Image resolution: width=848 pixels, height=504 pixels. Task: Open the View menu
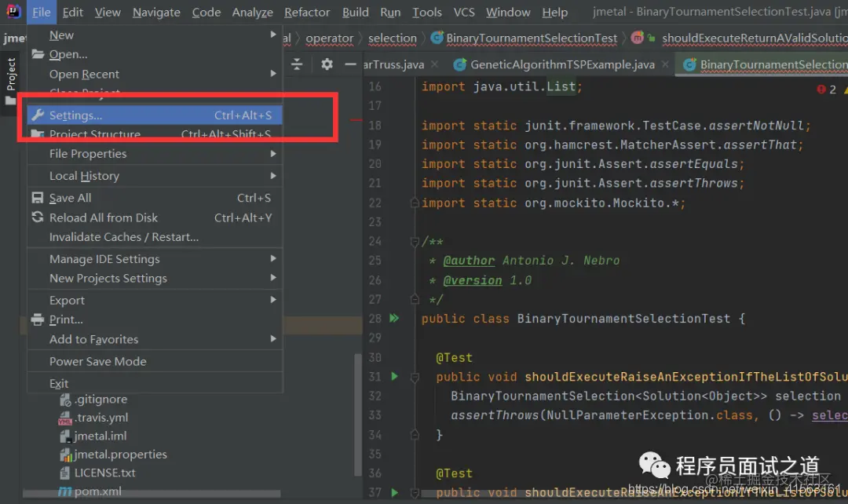tap(108, 12)
